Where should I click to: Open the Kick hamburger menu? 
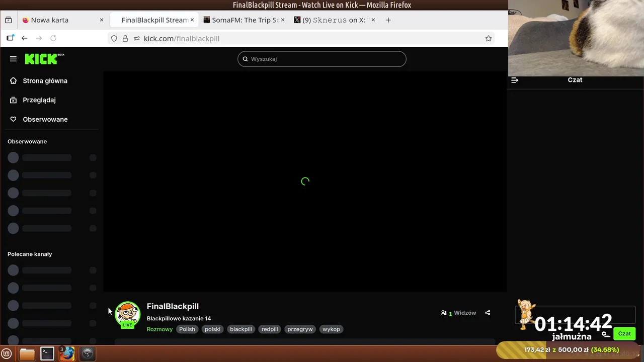tap(13, 59)
